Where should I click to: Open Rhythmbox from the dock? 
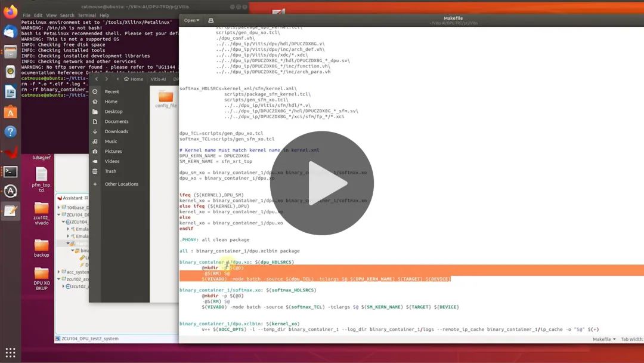coord(10,72)
